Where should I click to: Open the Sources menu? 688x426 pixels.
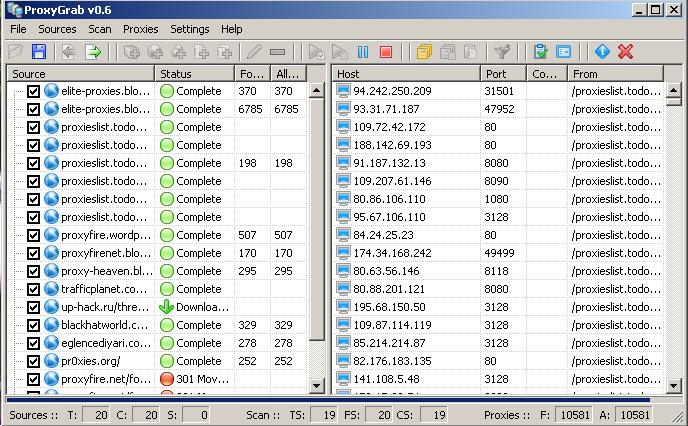(x=57, y=29)
